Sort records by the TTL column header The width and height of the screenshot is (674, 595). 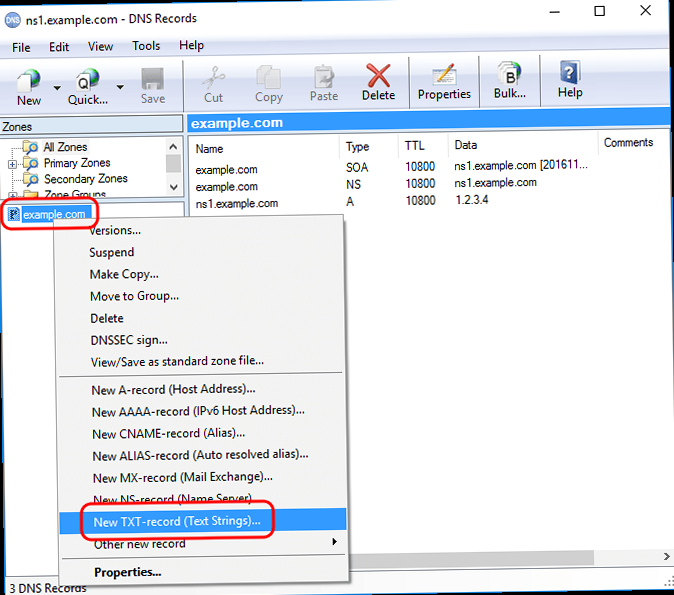[x=414, y=147]
